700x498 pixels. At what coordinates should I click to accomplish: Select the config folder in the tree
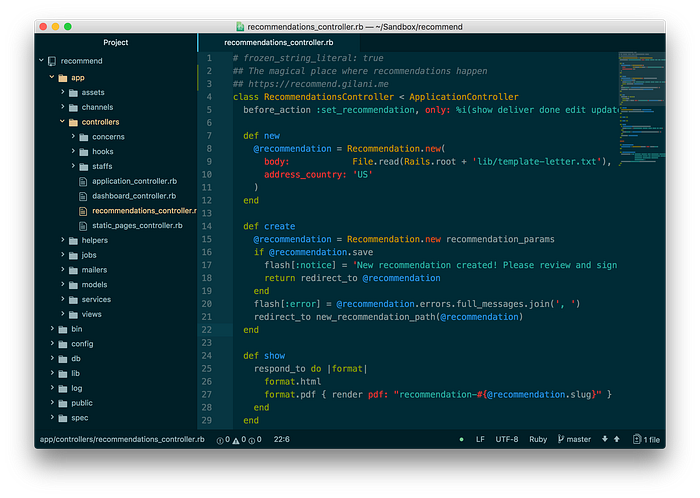coord(82,344)
